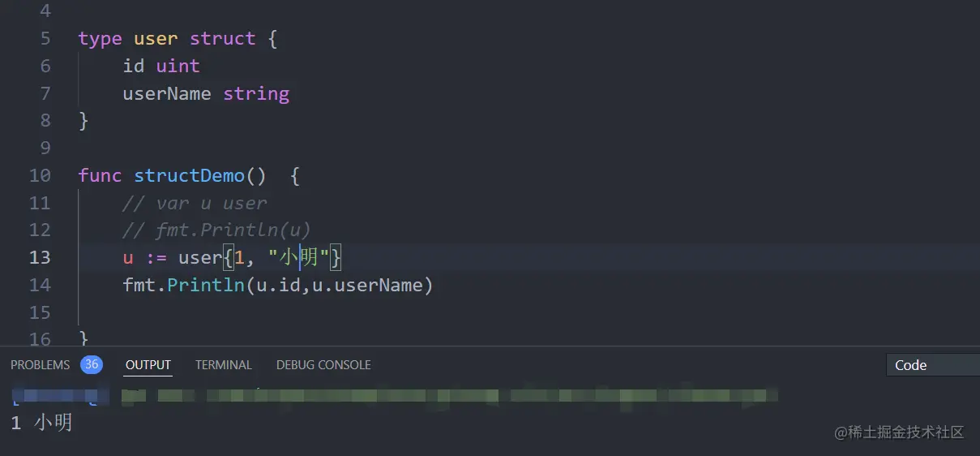
Task: Switch to the TERMINAL tab
Action: [224, 365]
